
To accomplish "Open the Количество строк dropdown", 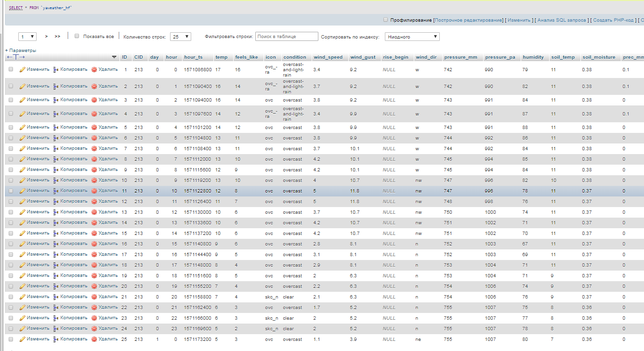I will tap(181, 37).
